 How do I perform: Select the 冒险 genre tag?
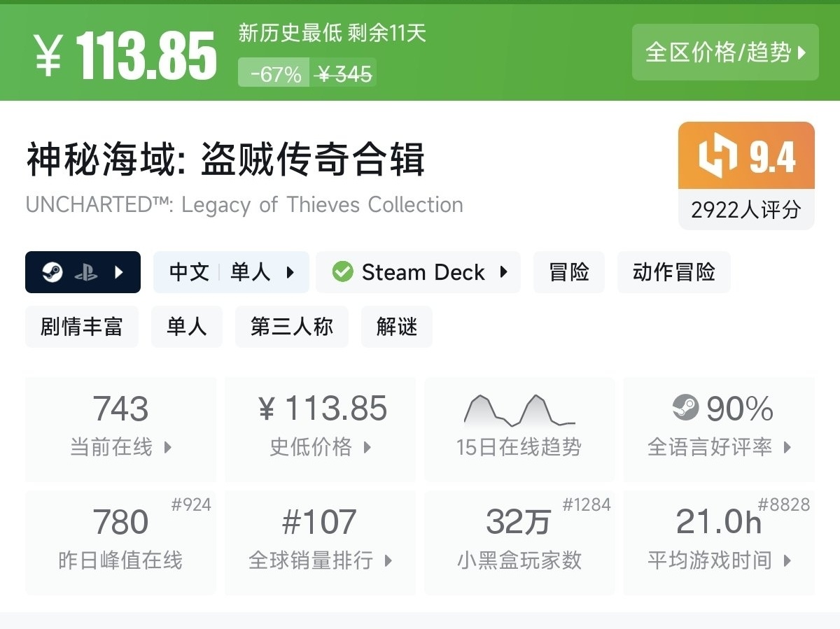point(568,272)
